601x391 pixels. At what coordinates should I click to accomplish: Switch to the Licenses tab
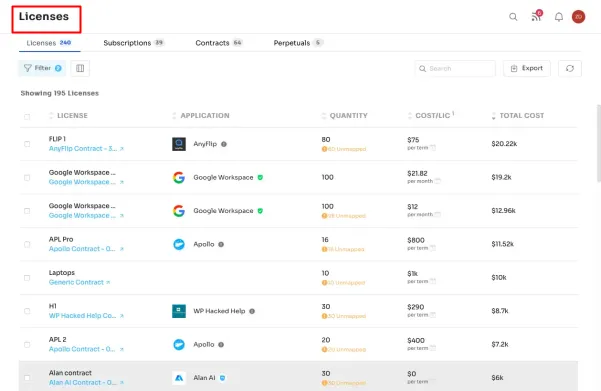[49, 43]
